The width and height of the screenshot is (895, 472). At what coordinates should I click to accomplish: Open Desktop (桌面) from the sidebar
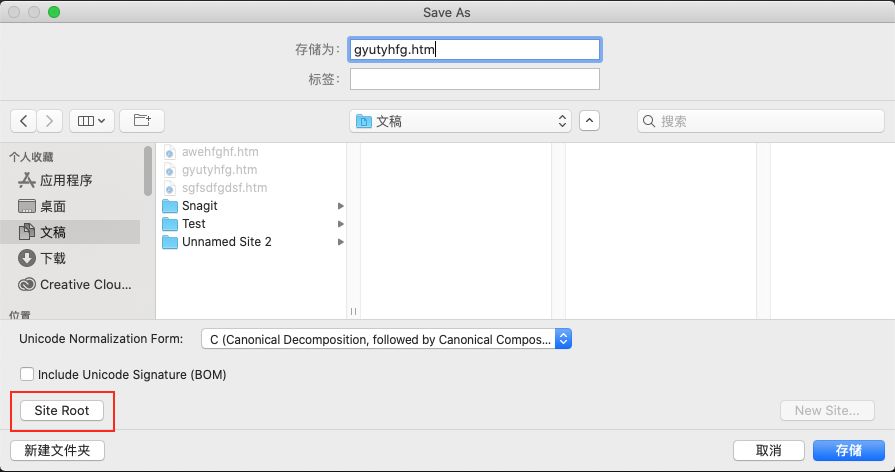pos(53,206)
